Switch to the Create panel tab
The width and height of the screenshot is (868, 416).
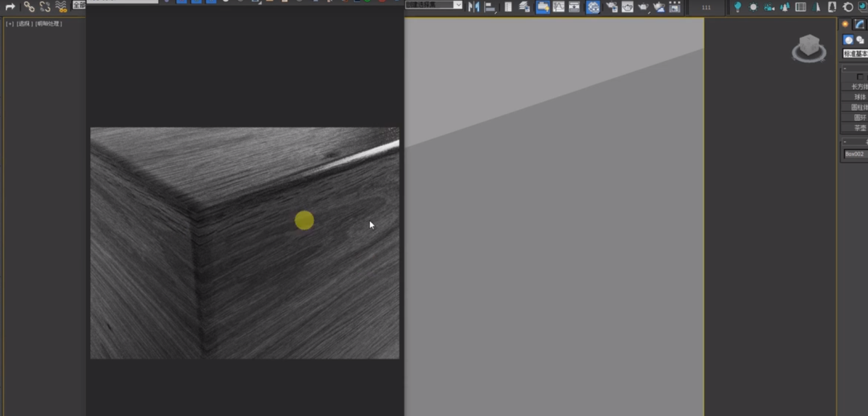845,24
